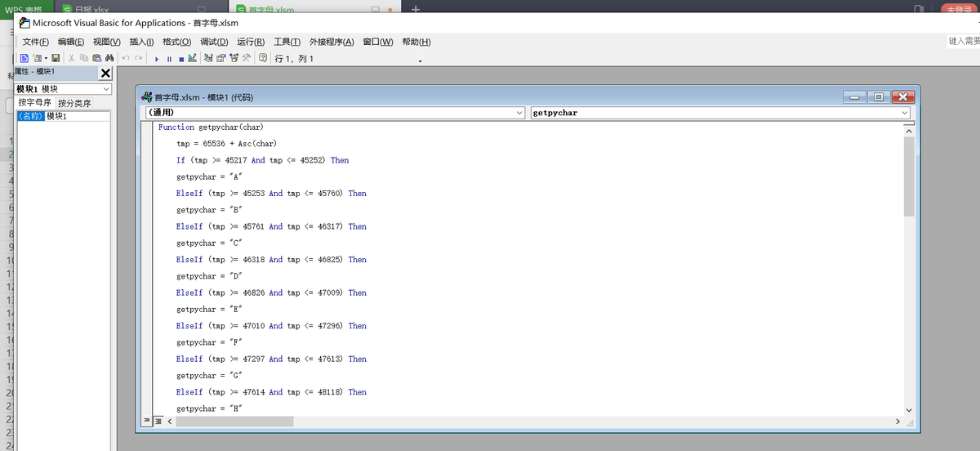
Task: Close the 属性 - 模块1 properties panel
Action: 105,73
